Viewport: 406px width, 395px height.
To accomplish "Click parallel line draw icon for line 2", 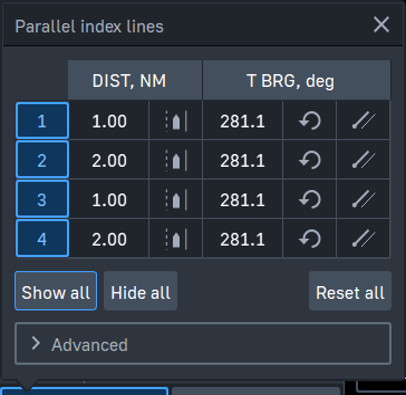I will pyautogui.click(x=363, y=160).
